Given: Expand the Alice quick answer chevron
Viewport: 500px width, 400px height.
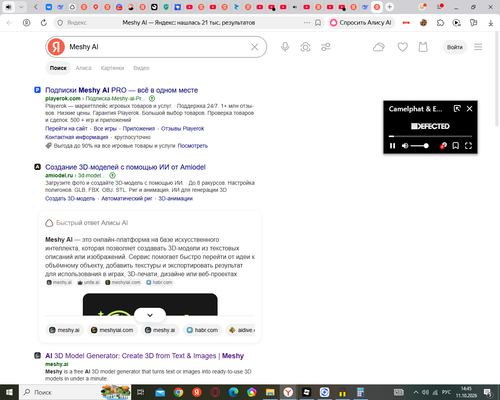Looking at the screenshot, I should point(150,315).
